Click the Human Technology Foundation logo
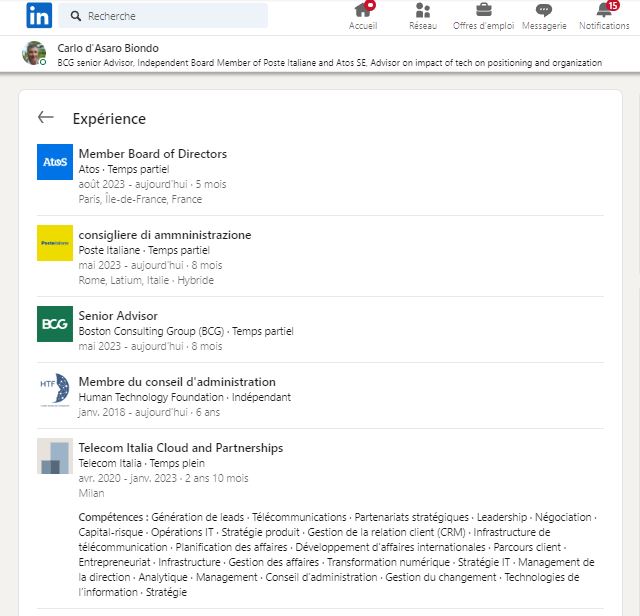640x616 pixels. pyautogui.click(x=55, y=390)
